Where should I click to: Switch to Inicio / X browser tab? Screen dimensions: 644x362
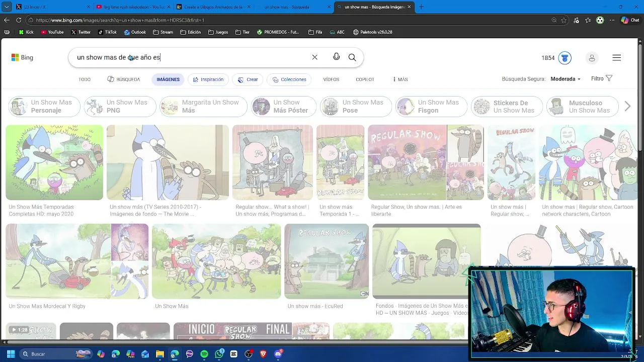(x=52, y=7)
